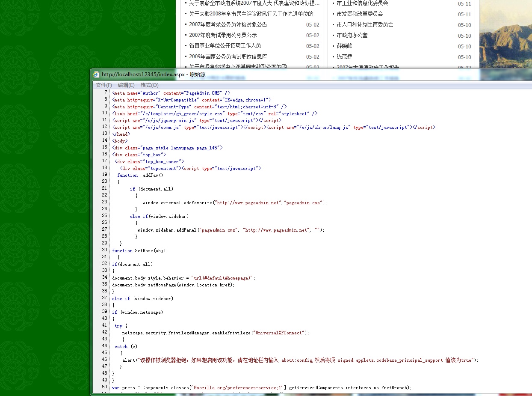Click the alert code line 46
The height and width of the screenshot is (396, 532).
(x=299, y=360)
